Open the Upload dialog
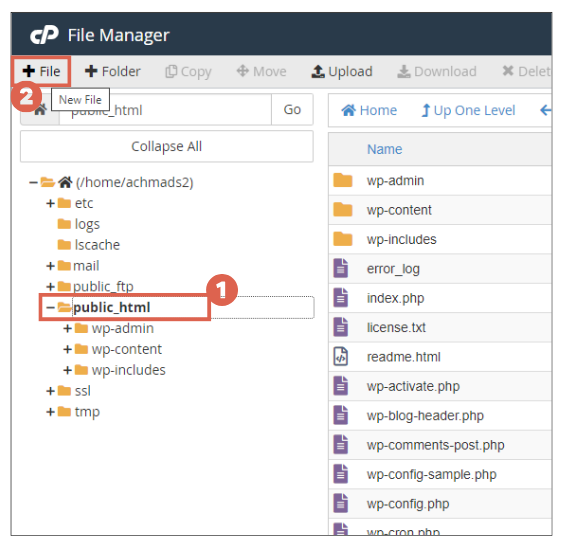 pyautogui.click(x=342, y=71)
